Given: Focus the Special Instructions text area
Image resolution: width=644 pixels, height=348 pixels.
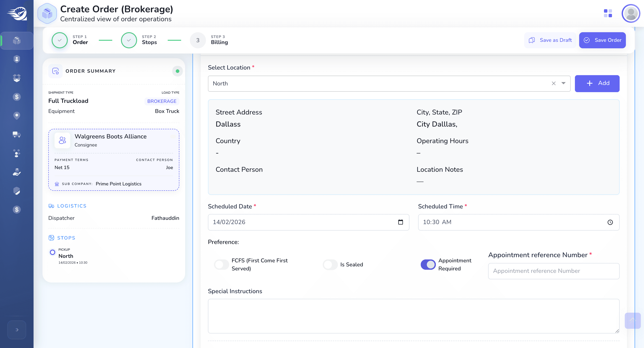Looking at the screenshot, I should pos(413,316).
